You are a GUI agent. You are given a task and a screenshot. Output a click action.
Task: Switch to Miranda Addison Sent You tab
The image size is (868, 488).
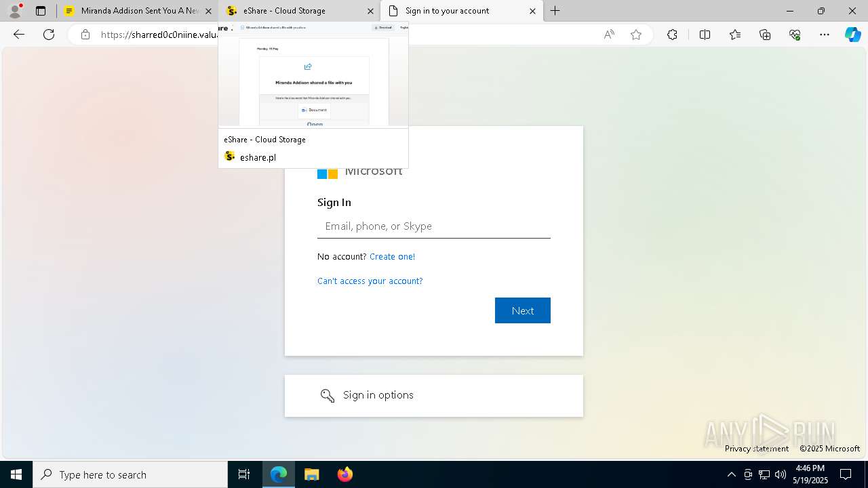tap(139, 11)
